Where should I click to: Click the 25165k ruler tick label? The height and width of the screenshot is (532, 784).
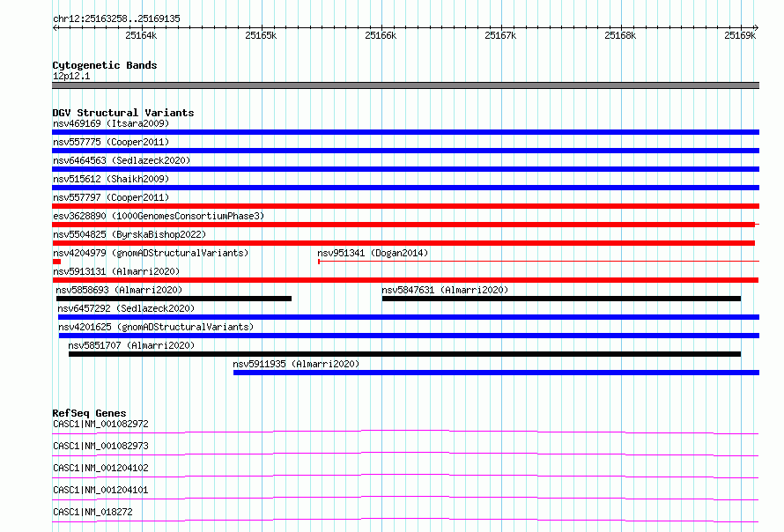[x=261, y=35]
